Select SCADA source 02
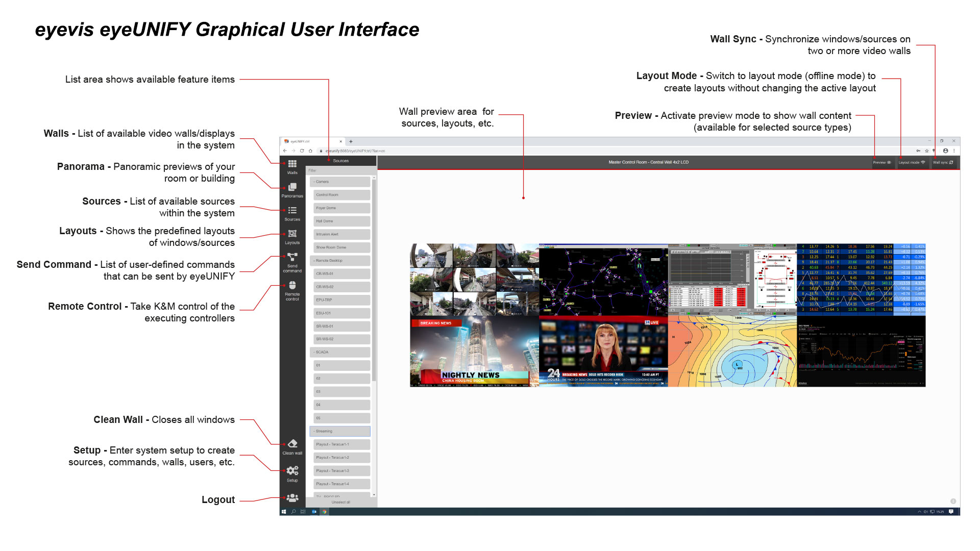This screenshot has width=980, height=551. click(x=341, y=379)
